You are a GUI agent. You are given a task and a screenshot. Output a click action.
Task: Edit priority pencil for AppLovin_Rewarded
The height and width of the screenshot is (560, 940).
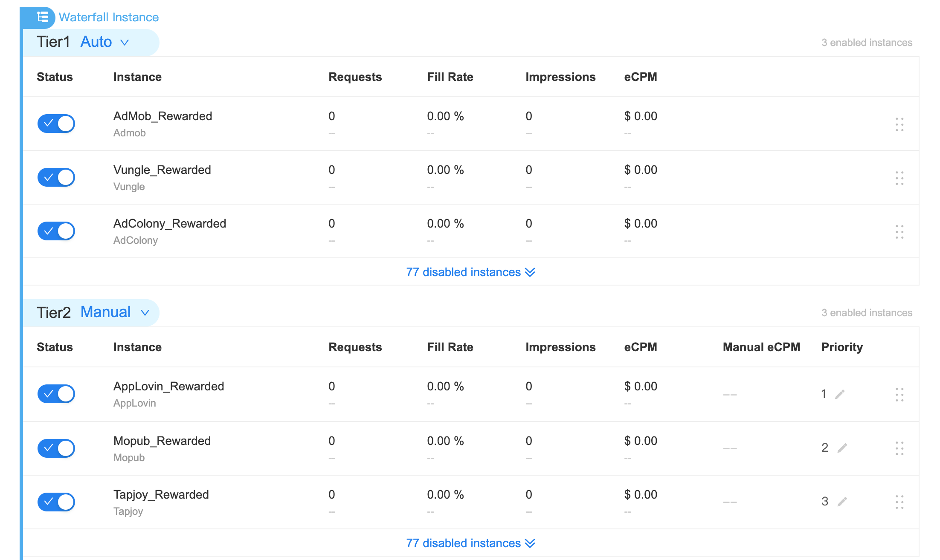click(840, 394)
